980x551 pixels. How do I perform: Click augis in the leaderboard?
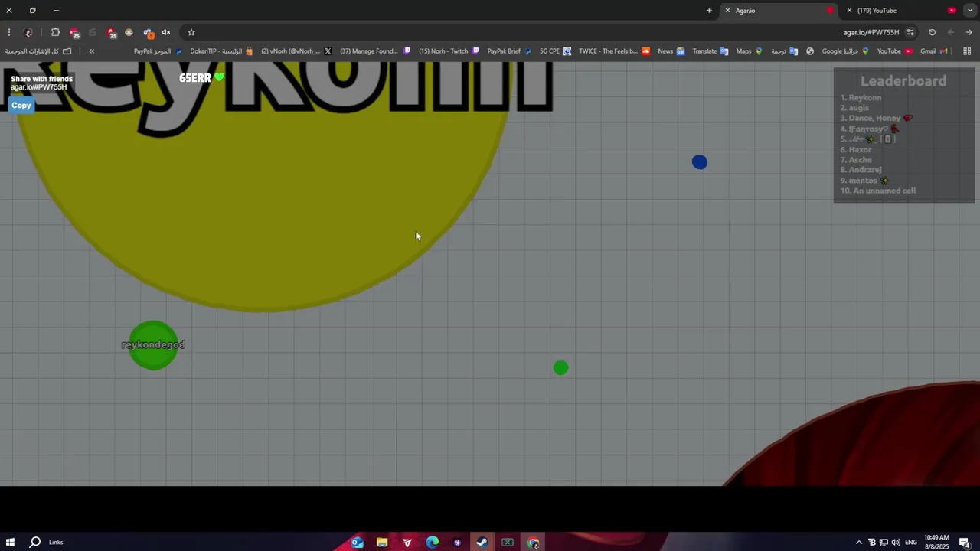point(858,108)
